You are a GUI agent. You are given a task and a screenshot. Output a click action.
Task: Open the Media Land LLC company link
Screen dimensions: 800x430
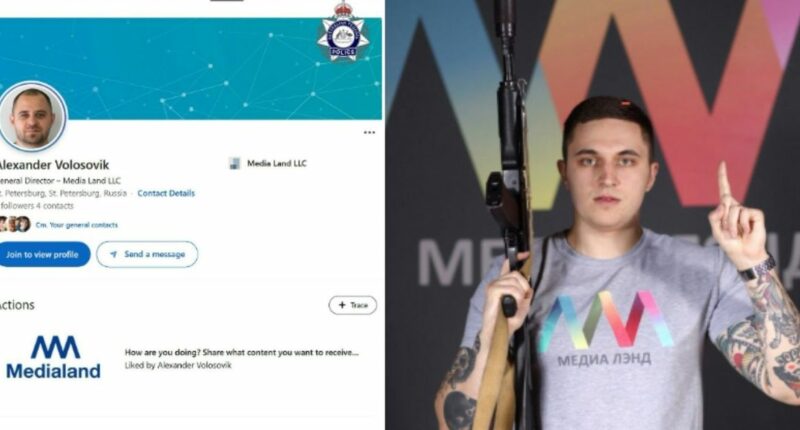coord(277,163)
